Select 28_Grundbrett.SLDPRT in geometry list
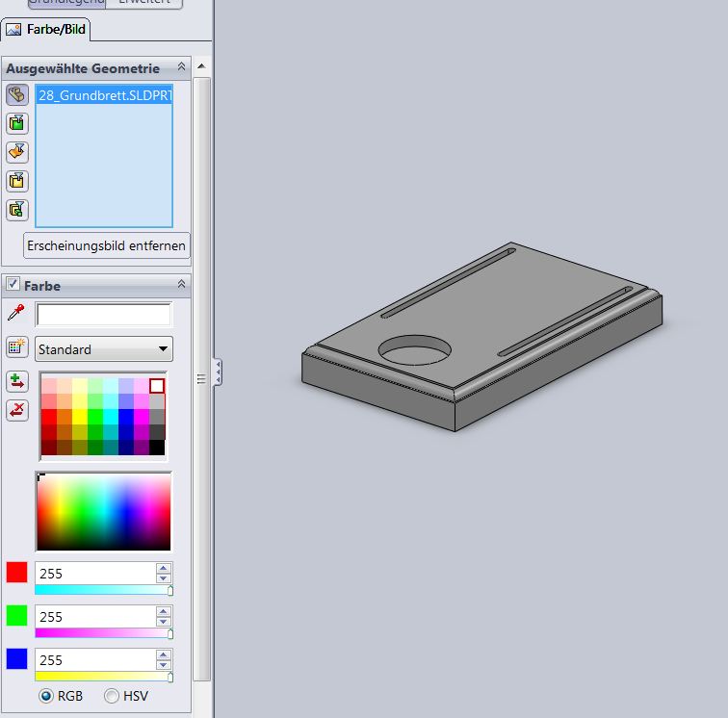Screen dimensions: 728x718 coord(104,95)
